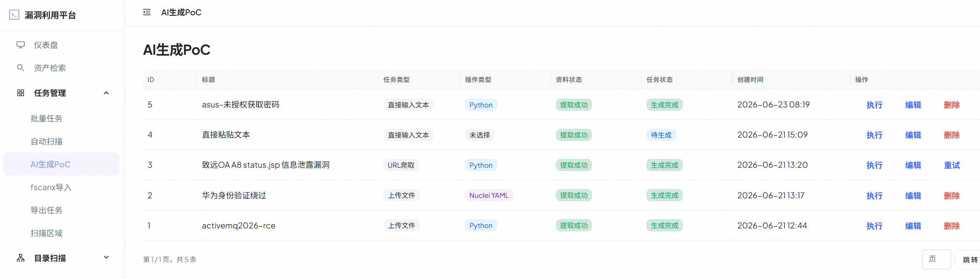Click the AI生成PoC breadcrumb title in header
Image resolution: width=980 pixels, height=279 pixels.
click(181, 12)
